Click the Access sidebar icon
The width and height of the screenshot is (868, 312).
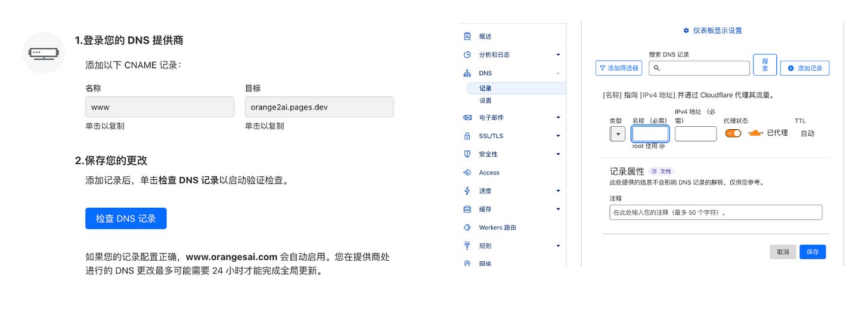pos(467,173)
